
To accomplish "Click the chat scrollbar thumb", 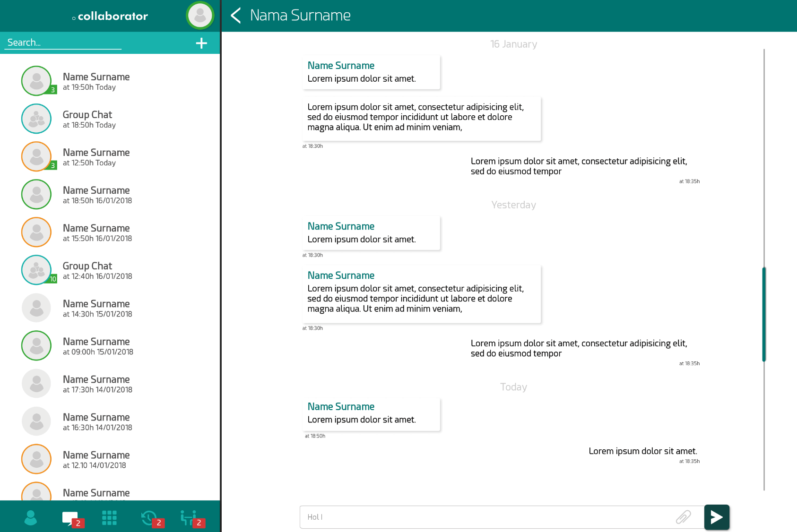I will [763, 314].
